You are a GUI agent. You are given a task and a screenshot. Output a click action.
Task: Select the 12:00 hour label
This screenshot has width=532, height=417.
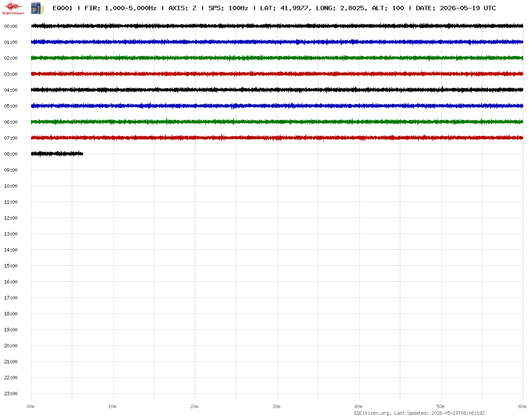(x=11, y=218)
